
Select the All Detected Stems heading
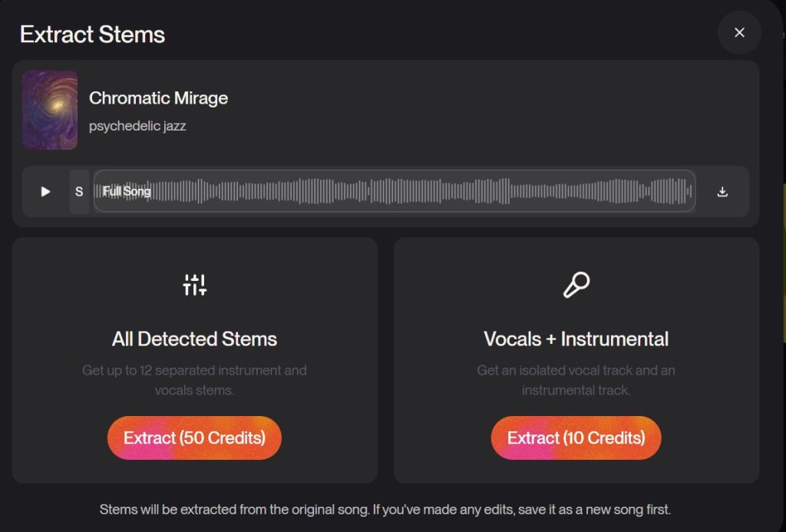[194, 339]
